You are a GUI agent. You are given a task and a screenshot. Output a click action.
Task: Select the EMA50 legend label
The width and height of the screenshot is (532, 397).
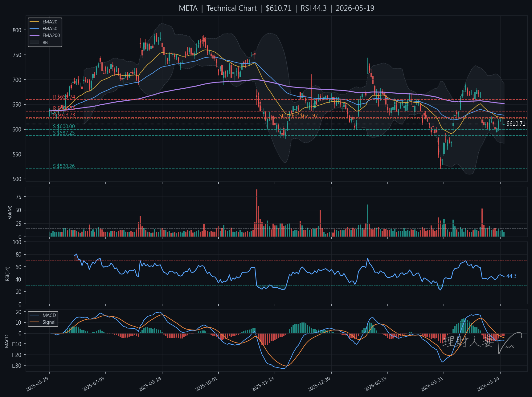click(50, 29)
